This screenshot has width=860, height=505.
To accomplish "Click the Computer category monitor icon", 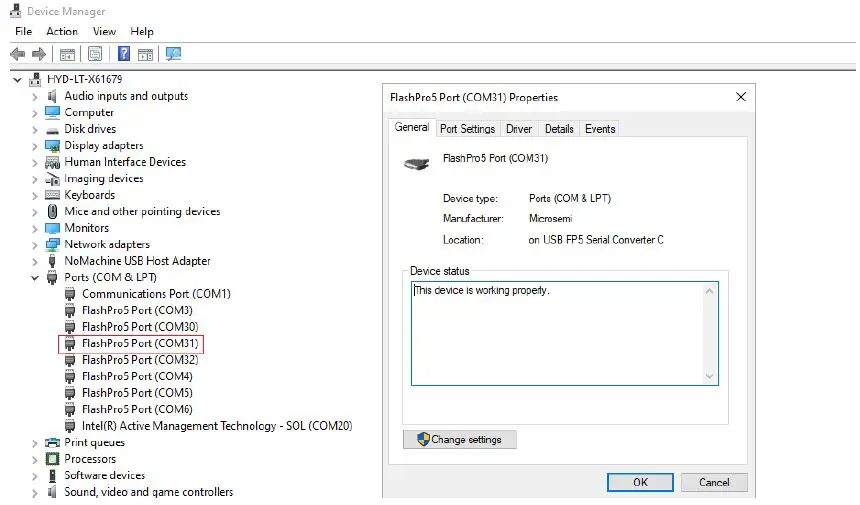I will (52, 112).
